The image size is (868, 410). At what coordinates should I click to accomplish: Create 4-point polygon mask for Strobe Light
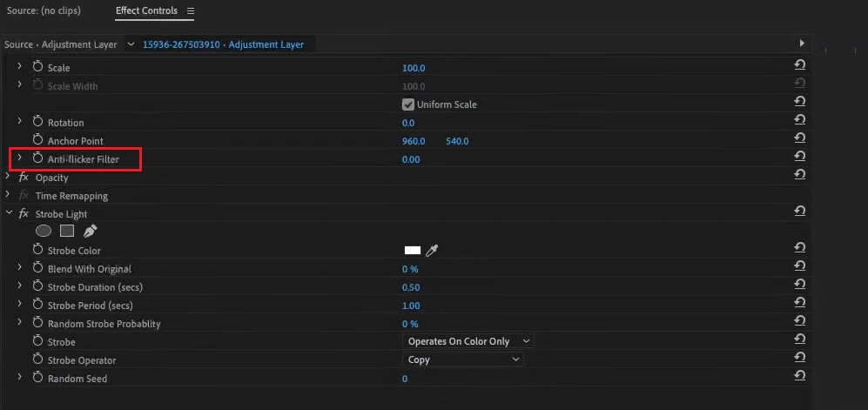point(67,231)
